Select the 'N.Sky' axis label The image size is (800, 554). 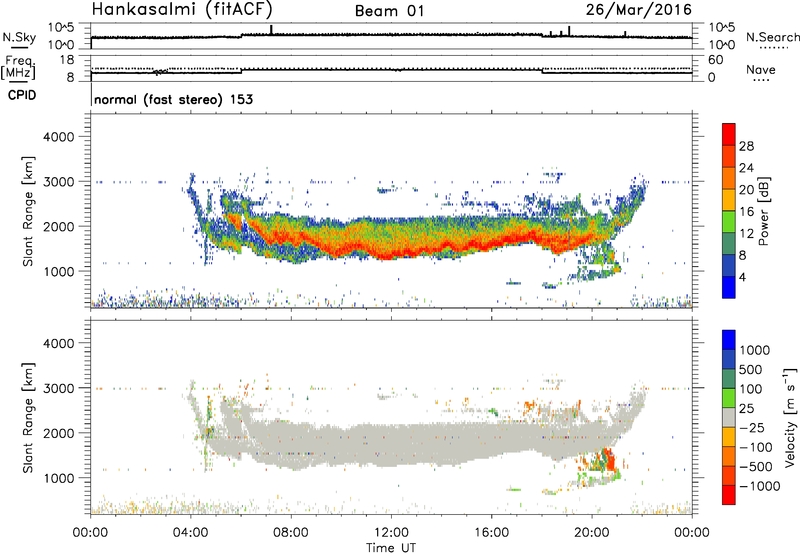click(19, 37)
